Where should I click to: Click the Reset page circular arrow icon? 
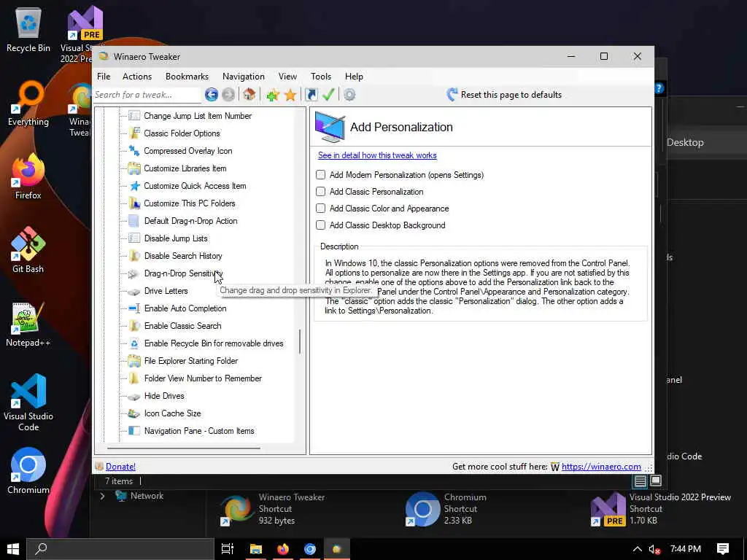click(452, 94)
